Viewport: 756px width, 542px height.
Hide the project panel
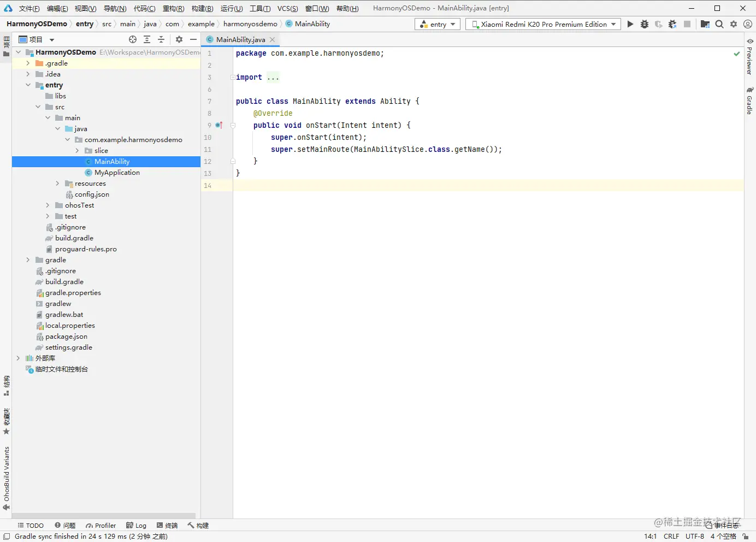193,39
